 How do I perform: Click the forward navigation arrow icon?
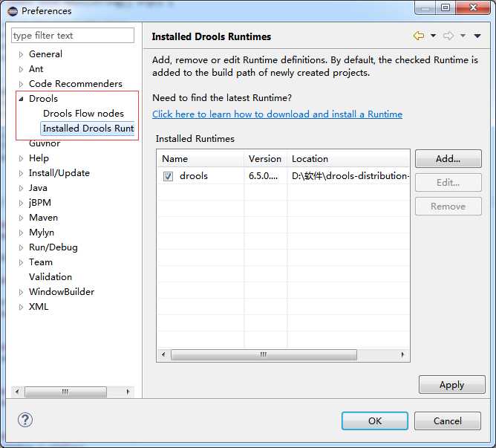[x=448, y=36]
